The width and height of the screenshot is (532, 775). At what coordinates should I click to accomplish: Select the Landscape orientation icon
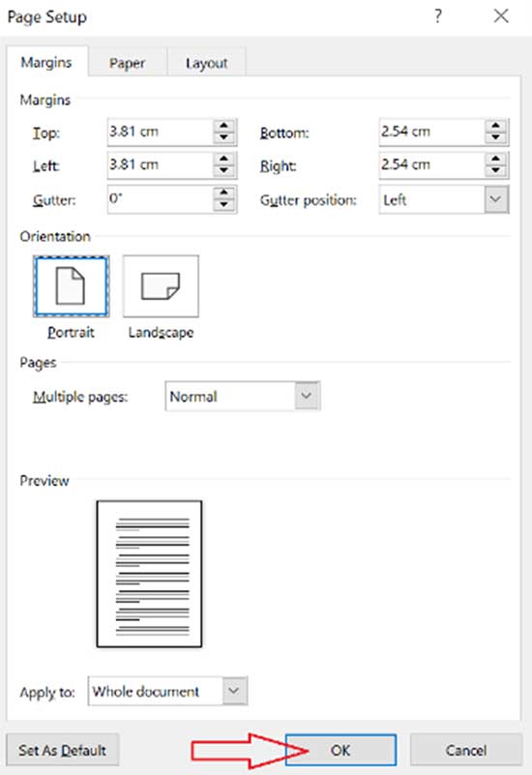click(161, 286)
